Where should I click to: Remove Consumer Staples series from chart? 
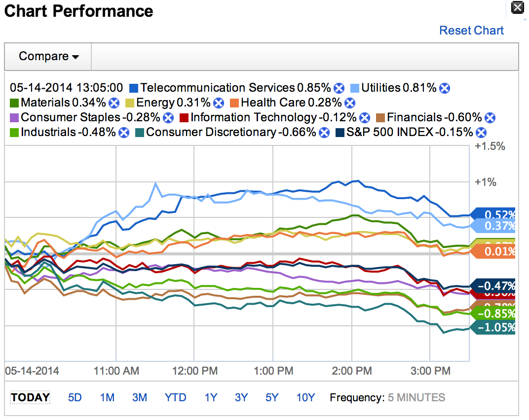click(168, 118)
